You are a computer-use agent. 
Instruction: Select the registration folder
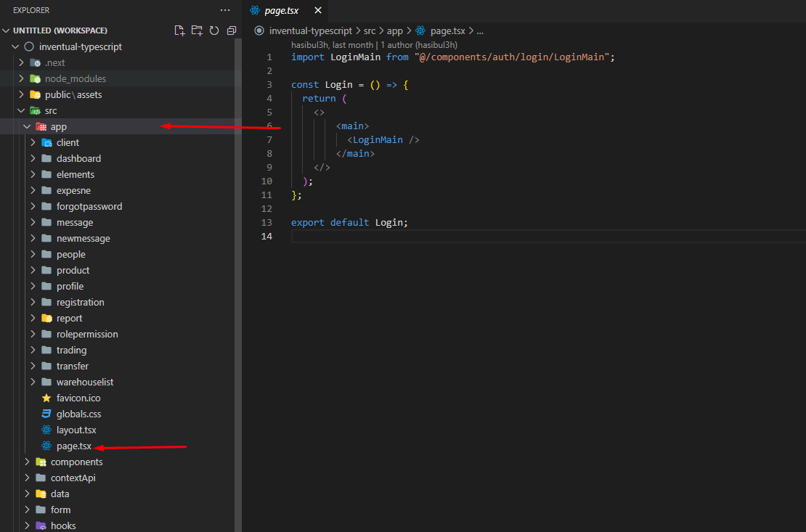[x=117, y=302]
